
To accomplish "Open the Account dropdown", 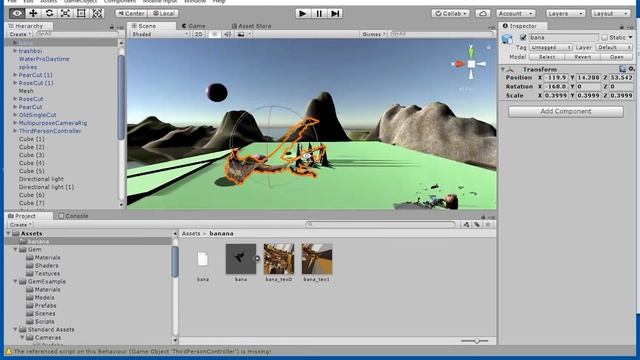I will pyautogui.click(x=516, y=13).
